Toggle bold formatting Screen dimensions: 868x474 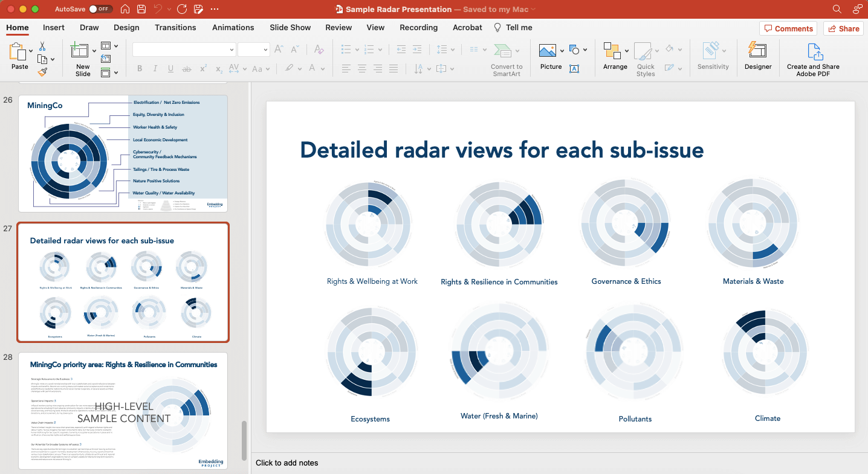(x=139, y=68)
